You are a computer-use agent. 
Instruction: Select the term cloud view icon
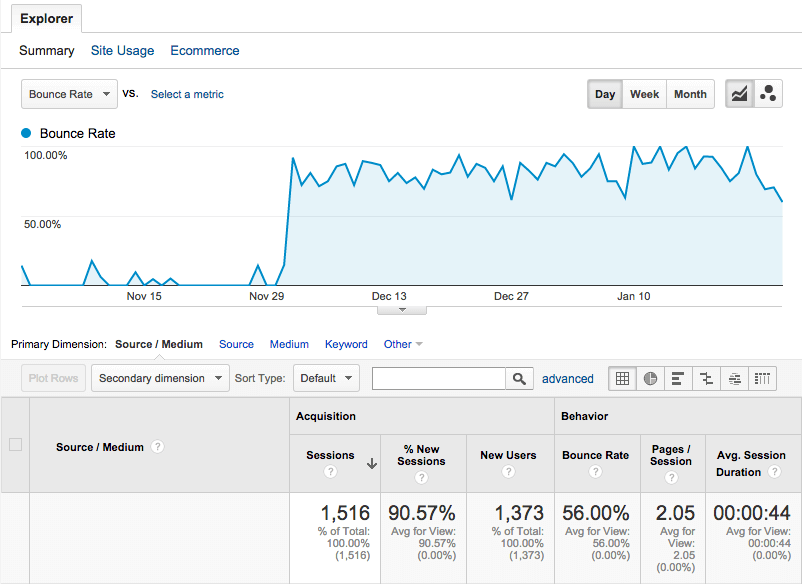734,378
